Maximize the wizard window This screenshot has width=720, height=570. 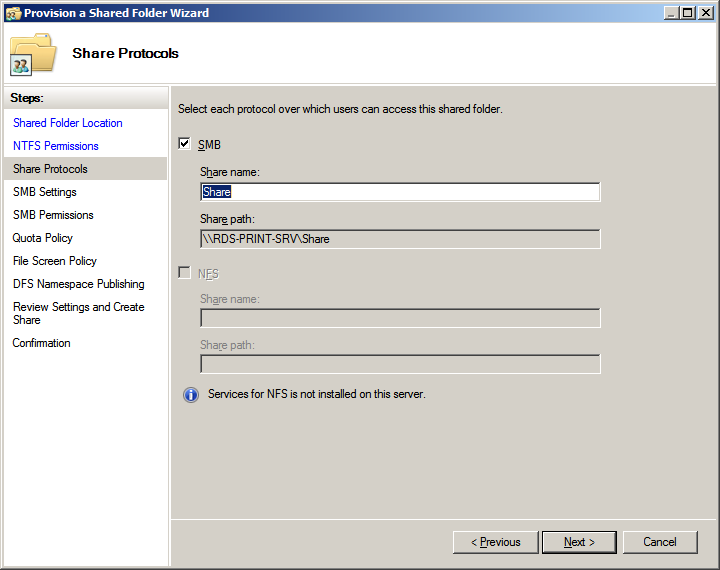coord(687,13)
